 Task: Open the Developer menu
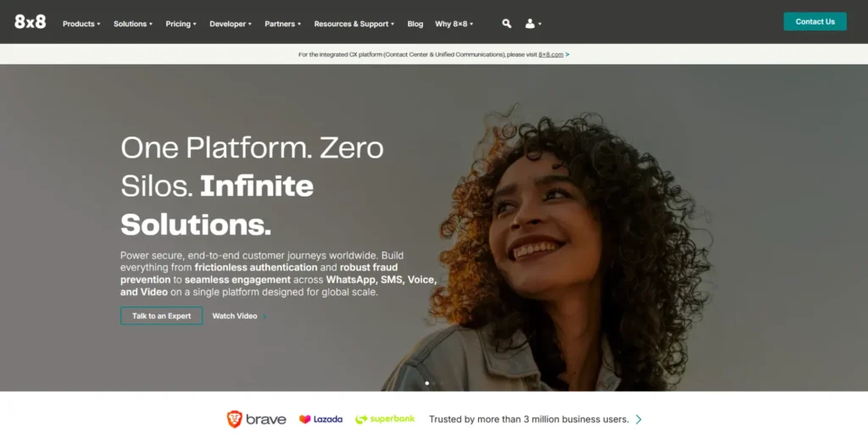pyautogui.click(x=231, y=24)
